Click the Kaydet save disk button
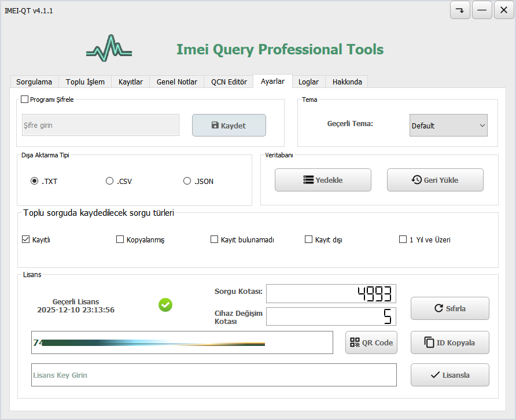This screenshot has height=420, width=516. click(x=228, y=126)
